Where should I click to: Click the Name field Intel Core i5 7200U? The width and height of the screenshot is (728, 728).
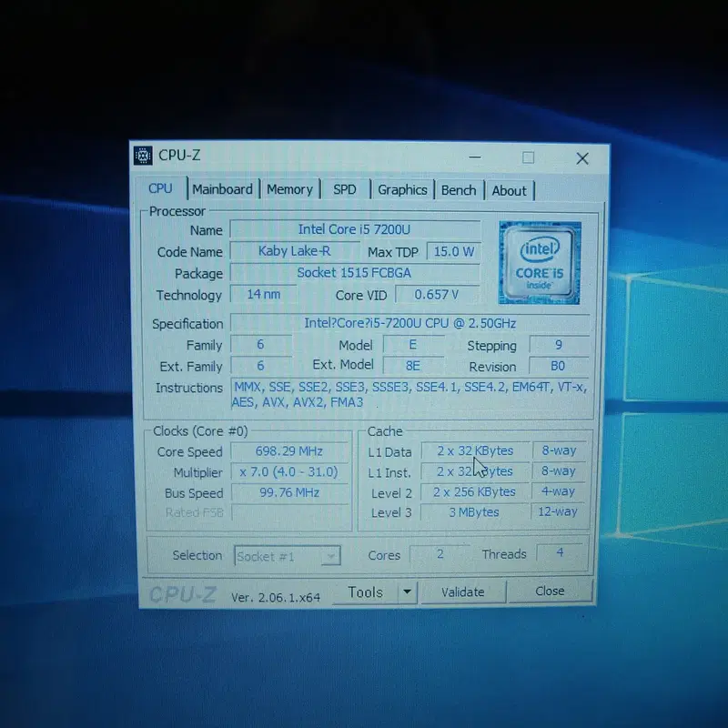pyautogui.click(x=355, y=229)
